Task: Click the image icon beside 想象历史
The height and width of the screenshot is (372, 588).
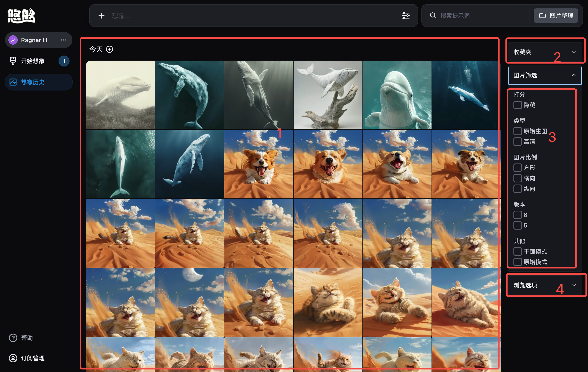Action: point(13,82)
